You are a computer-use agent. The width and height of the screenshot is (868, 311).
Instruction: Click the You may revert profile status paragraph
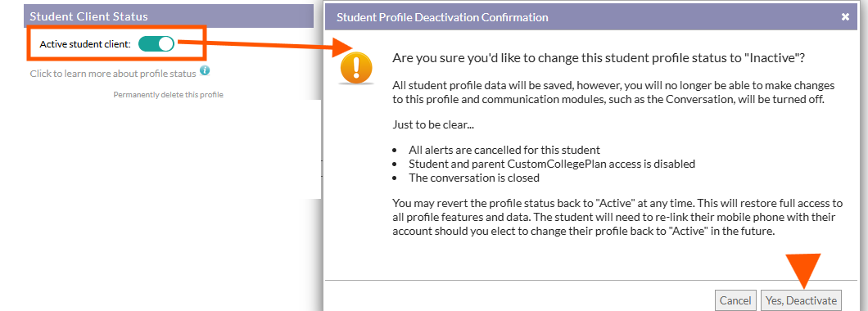tap(617, 217)
